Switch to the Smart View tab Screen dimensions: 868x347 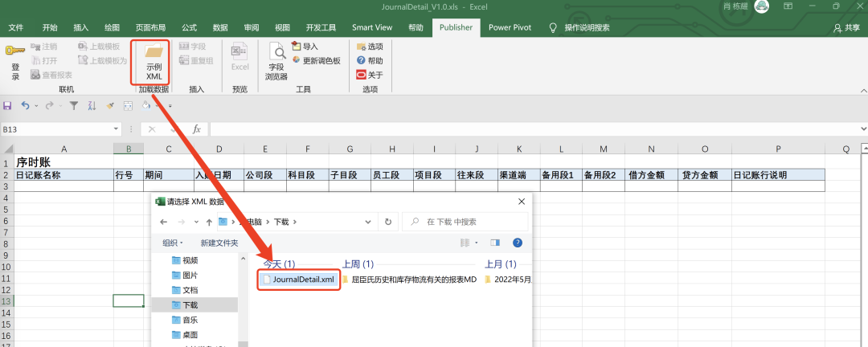(372, 27)
